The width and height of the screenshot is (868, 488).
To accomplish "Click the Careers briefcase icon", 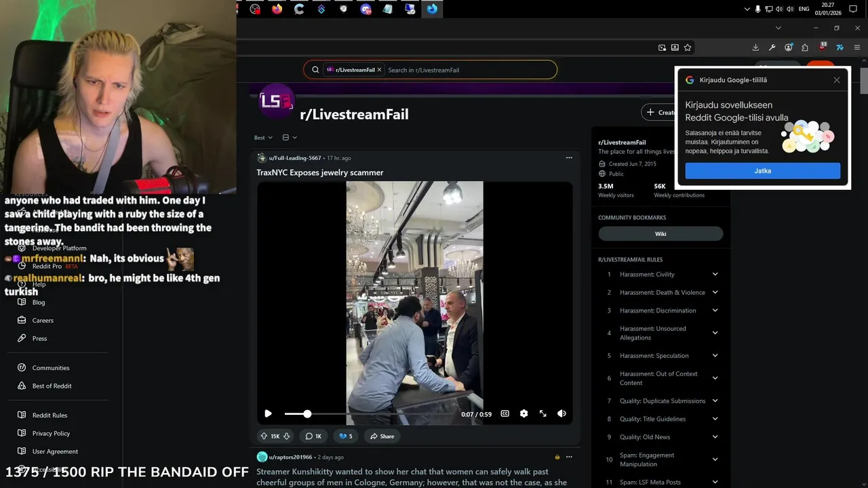I will (22, 320).
